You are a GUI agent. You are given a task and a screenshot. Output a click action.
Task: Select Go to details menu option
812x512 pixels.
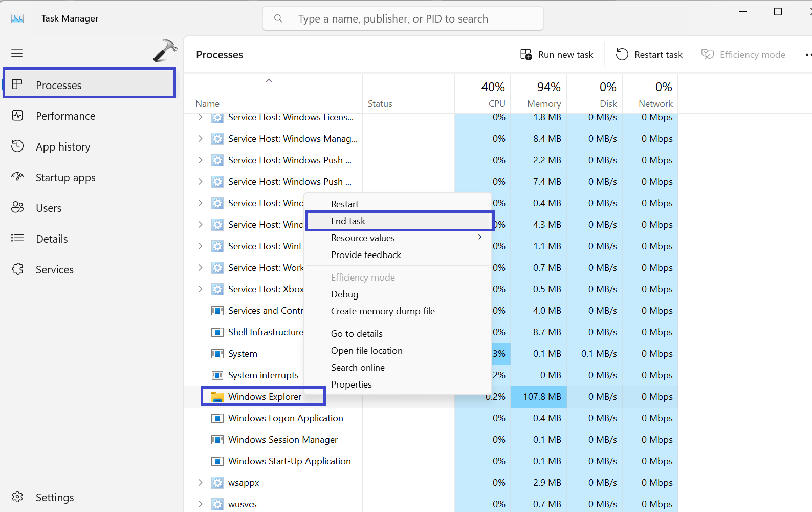[x=357, y=334]
